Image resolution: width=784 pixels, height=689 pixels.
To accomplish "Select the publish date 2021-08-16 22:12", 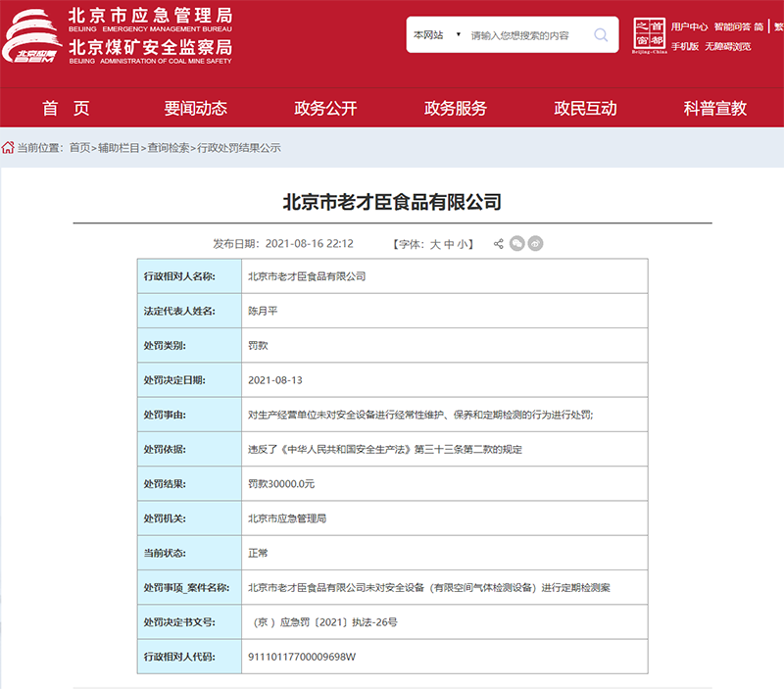I will 309,243.
